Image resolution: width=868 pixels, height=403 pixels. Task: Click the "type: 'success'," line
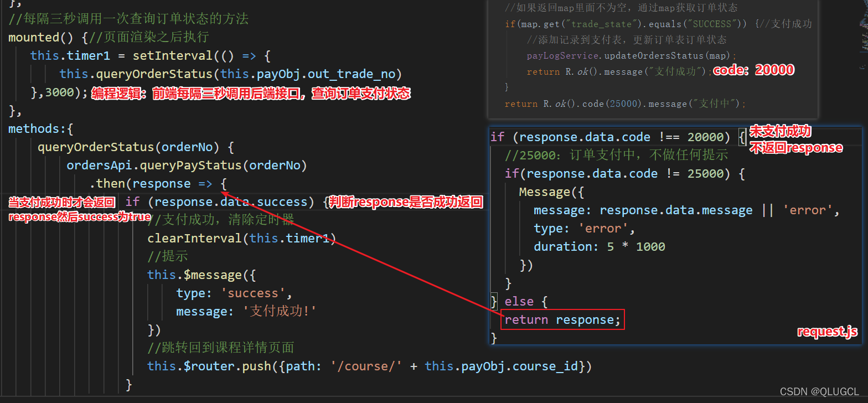(234, 293)
